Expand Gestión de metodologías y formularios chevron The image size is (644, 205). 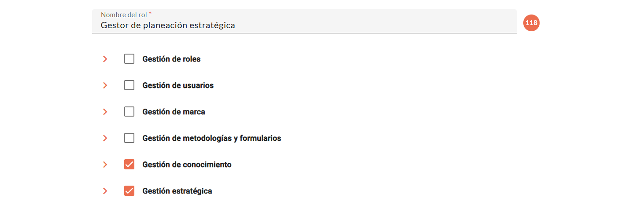(105, 138)
